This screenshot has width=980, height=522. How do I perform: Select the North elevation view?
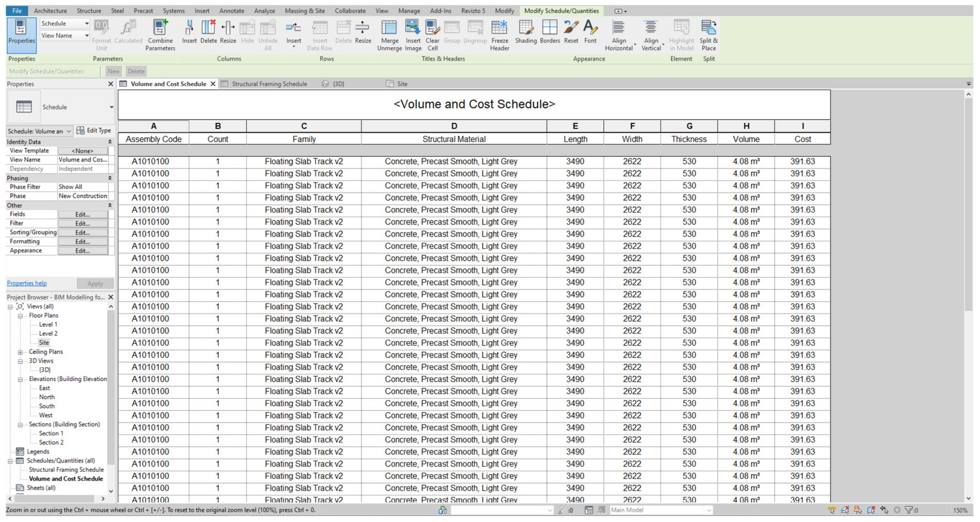47,397
